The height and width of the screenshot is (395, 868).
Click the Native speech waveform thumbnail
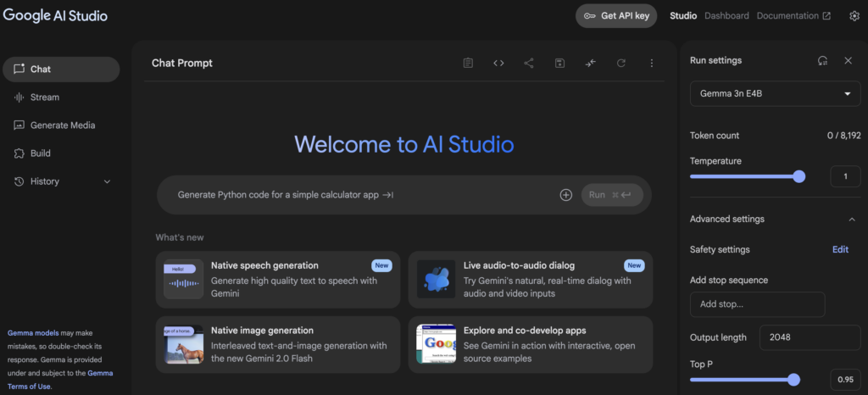183,280
